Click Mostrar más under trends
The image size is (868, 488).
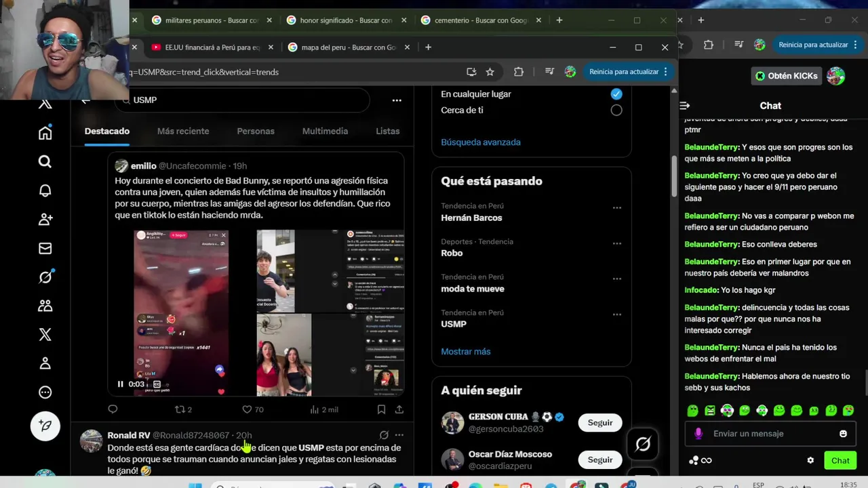click(x=465, y=351)
